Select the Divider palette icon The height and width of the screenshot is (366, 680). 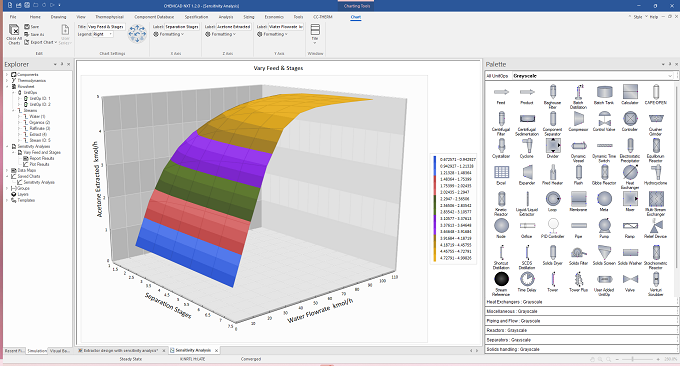[553, 145]
